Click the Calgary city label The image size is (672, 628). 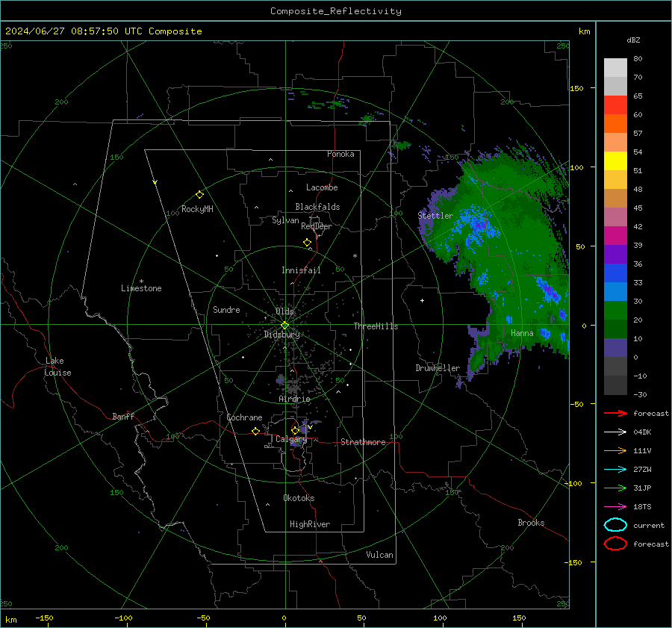291,439
